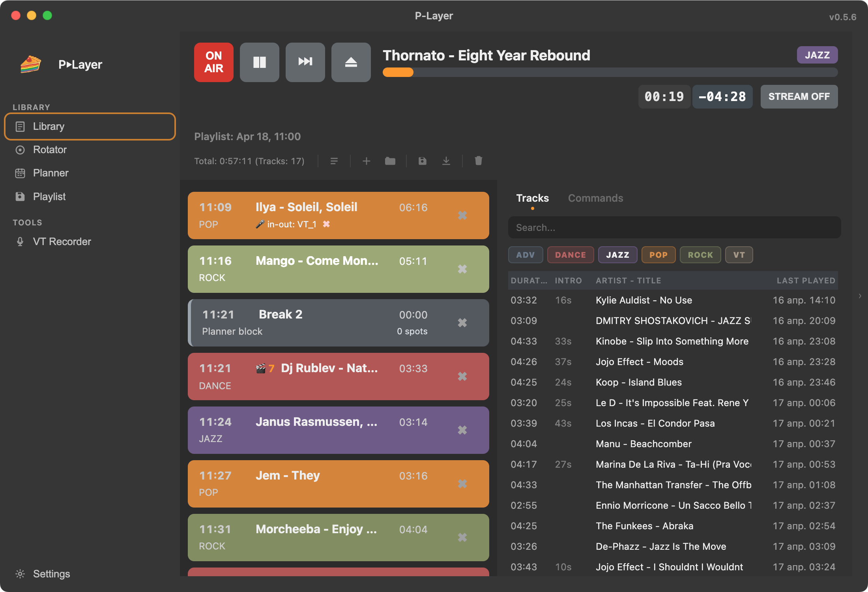Skip to the next track
The height and width of the screenshot is (592, 868).
coord(305,62)
